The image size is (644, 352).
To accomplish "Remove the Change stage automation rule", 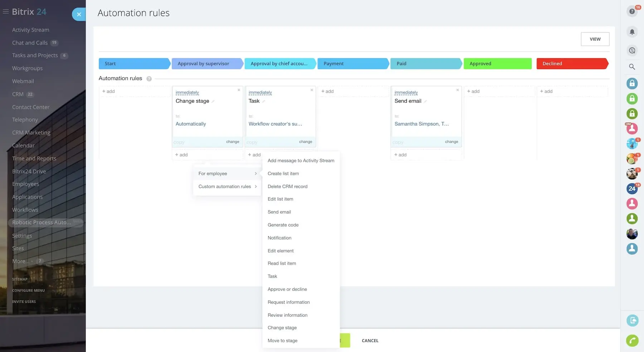I will [x=239, y=90].
